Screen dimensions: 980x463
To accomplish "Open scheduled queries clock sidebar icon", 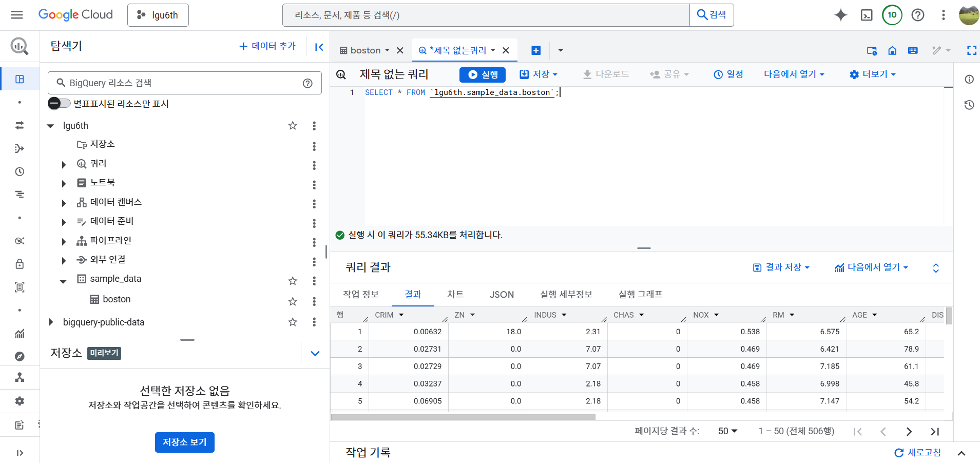I will 20,171.
